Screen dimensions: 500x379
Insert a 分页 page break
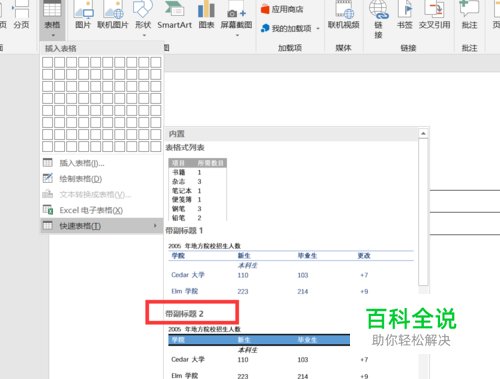pos(21,15)
